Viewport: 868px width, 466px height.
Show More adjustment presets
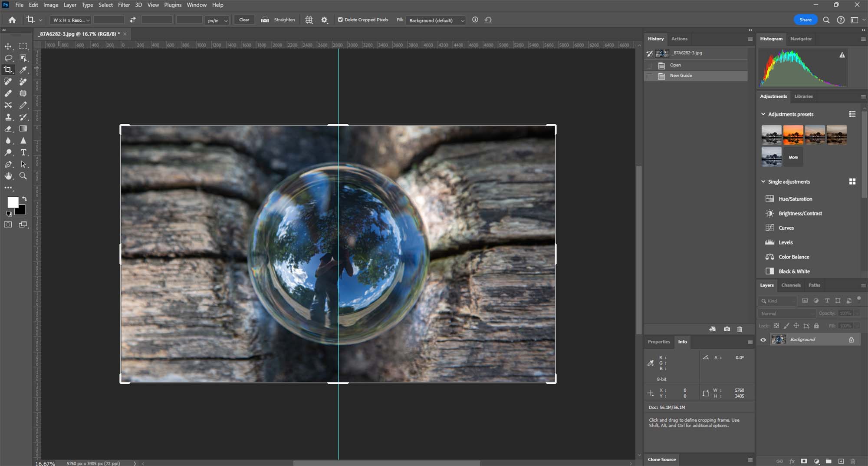pos(793,157)
